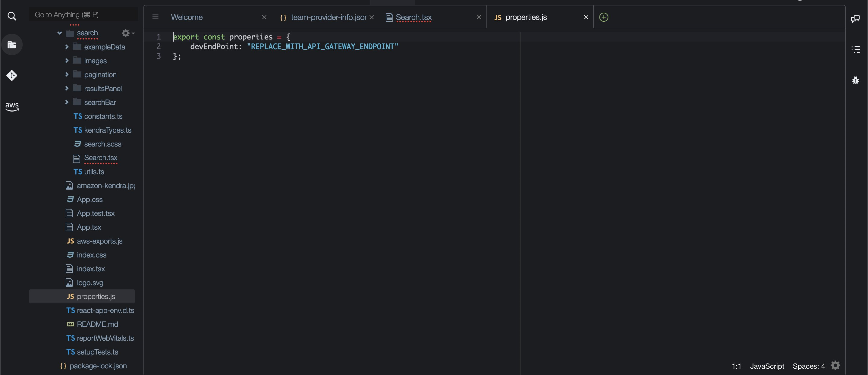The width and height of the screenshot is (868, 375).
Task: Click the new tab plus button
Action: click(603, 17)
